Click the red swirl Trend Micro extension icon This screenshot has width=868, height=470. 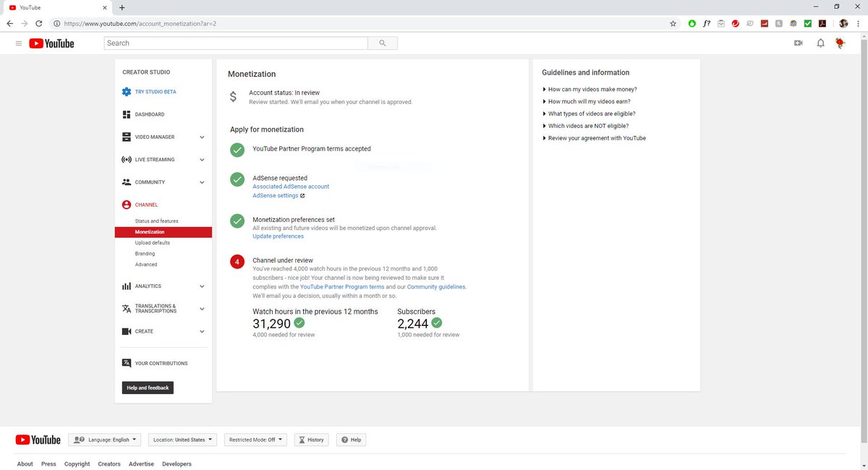(x=735, y=23)
